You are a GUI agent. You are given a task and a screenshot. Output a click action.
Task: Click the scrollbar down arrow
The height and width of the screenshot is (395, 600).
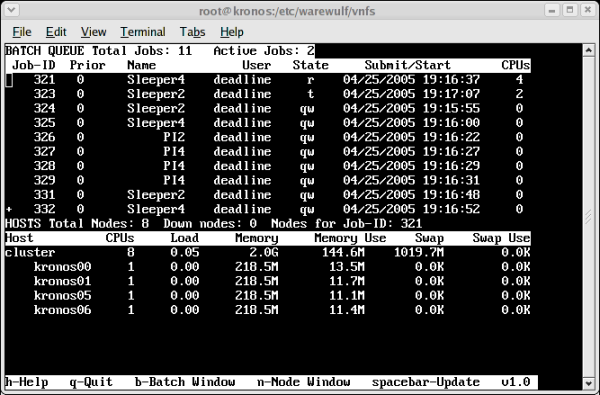coord(588,383)
